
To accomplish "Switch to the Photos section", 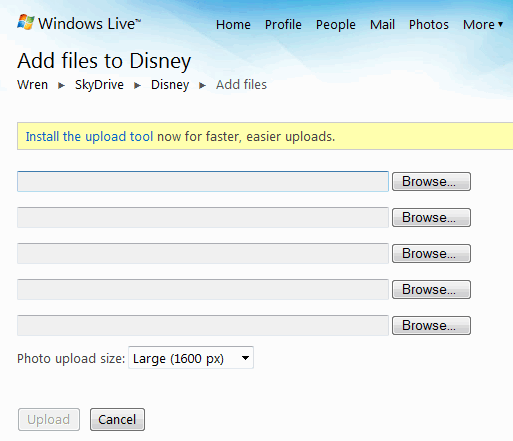I will [429, 25].
